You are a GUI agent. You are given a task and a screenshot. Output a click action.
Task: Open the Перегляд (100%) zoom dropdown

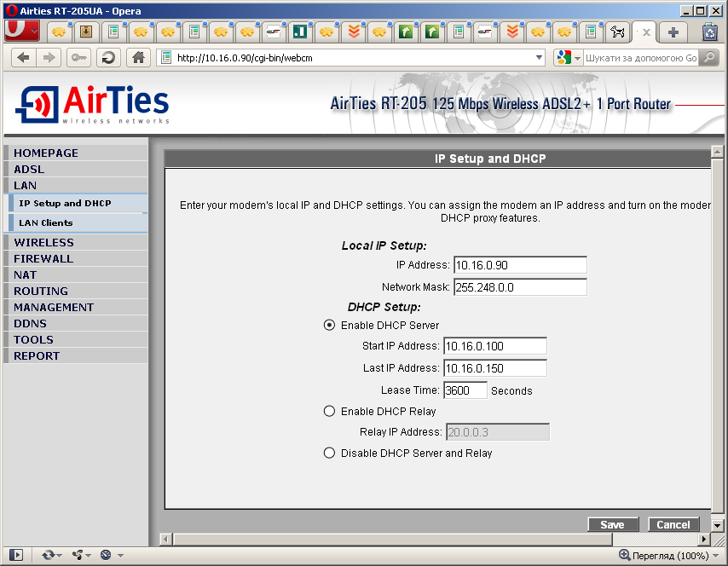715,555
